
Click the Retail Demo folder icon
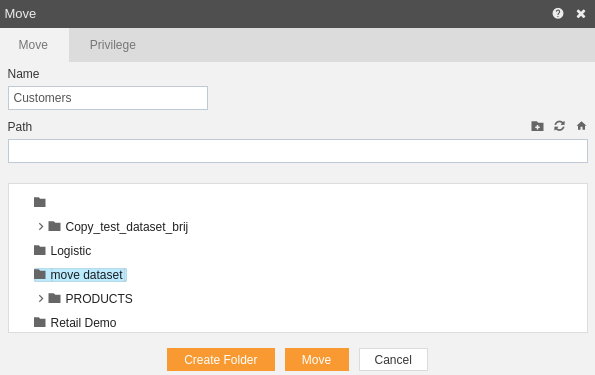coord(39,323)
